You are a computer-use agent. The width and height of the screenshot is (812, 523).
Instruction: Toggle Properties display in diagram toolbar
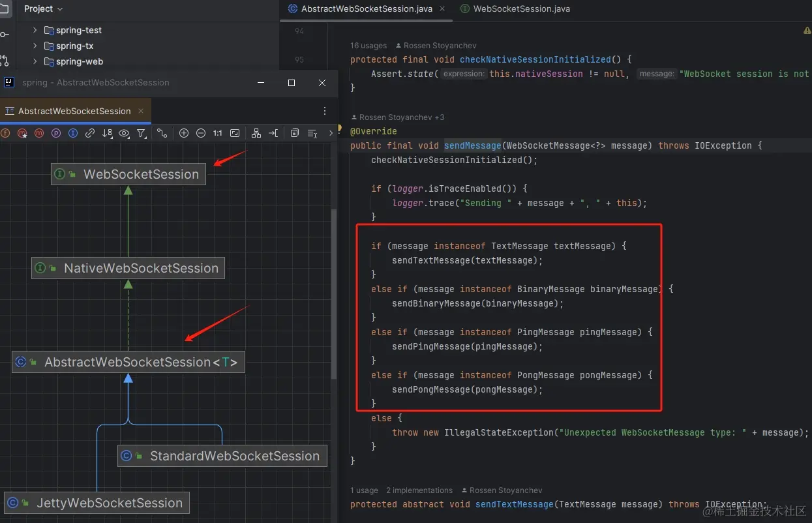tap(56, 133)
